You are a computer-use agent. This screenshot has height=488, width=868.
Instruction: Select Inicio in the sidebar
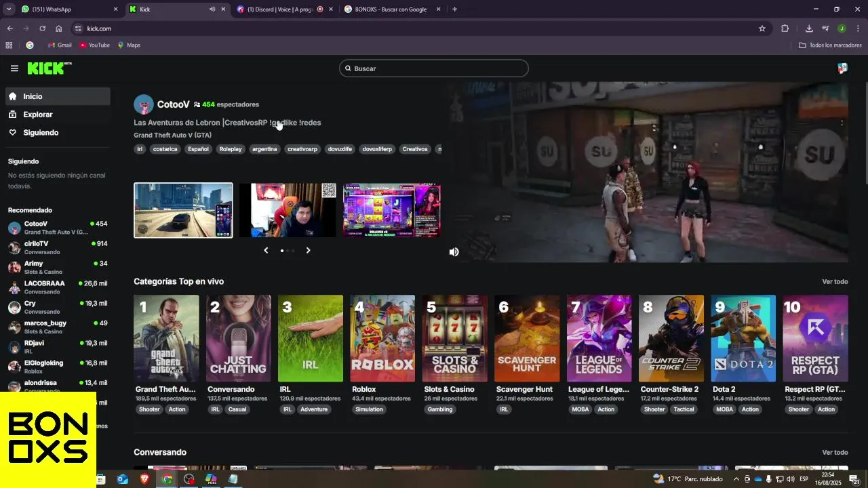pos(58,96)
